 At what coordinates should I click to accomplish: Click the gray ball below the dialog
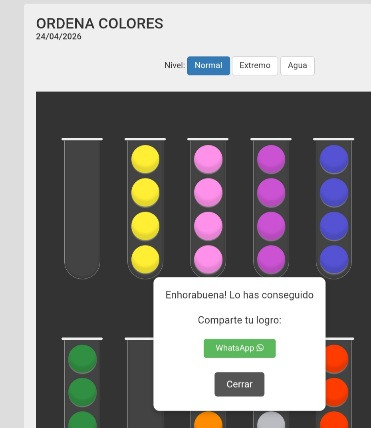(x=271, y=420)
